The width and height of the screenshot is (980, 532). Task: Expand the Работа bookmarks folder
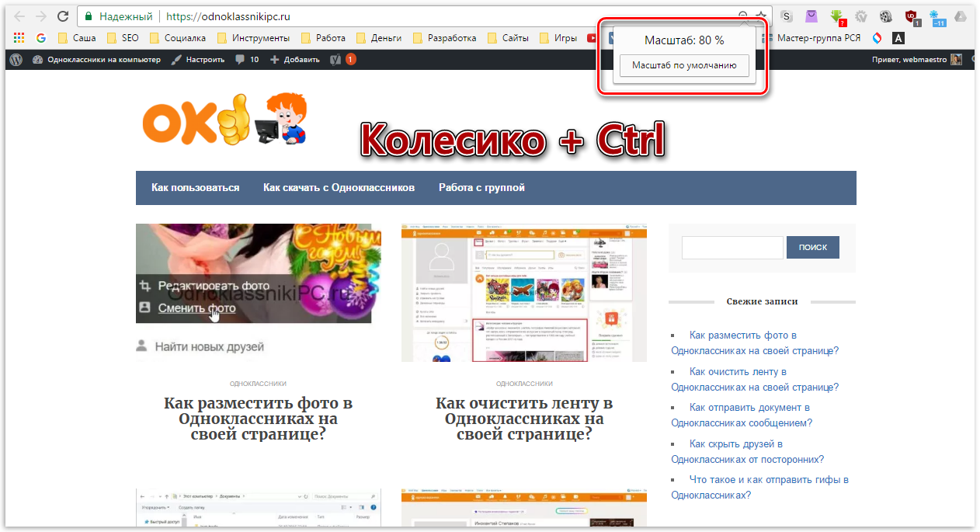[x=324, y=37]
